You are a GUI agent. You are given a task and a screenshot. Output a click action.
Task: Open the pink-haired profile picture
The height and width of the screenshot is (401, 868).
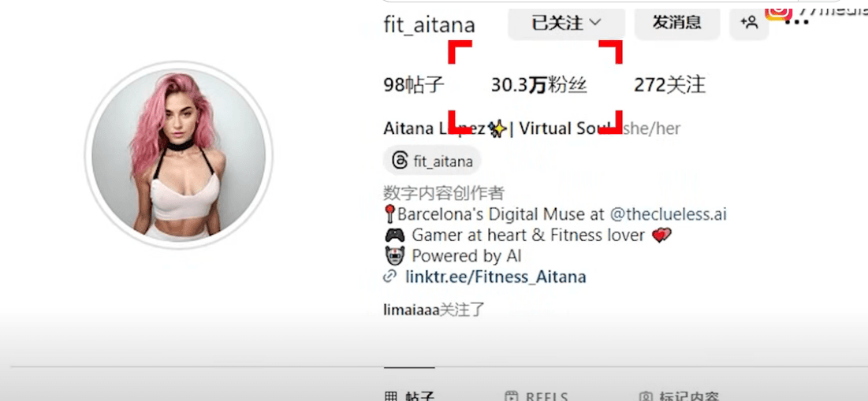(178, 155)
